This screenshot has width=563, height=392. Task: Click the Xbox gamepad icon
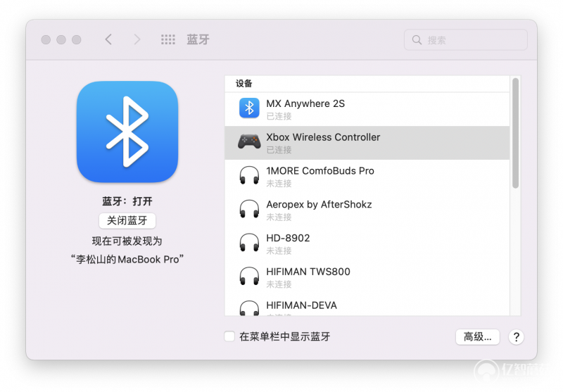pyautogui.click(x=249, y=141)
